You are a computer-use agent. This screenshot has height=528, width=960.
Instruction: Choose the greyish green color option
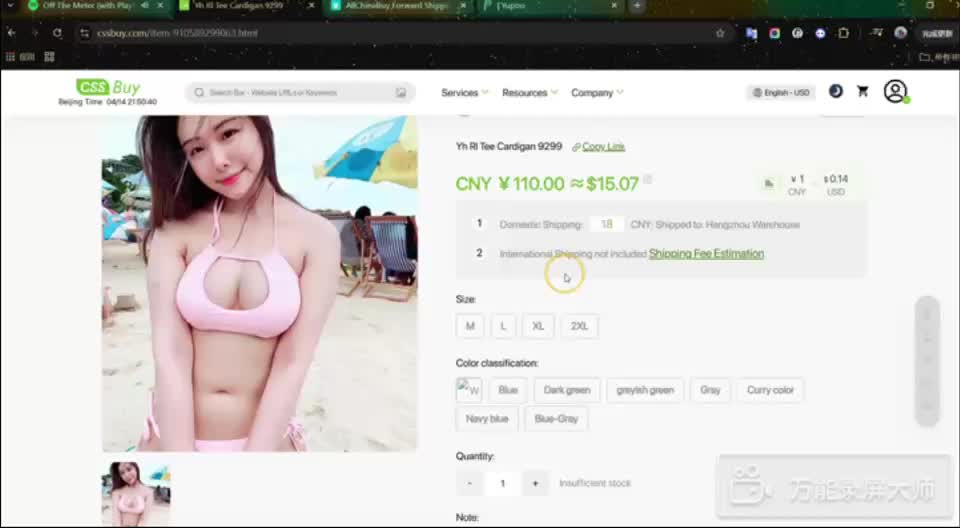tap(645, 390)
